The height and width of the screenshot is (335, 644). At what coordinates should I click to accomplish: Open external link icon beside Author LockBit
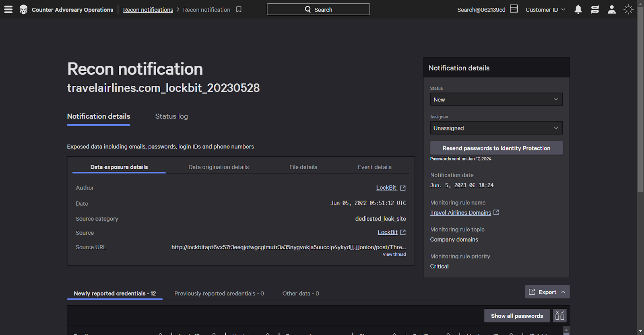[x=403, y=188]
